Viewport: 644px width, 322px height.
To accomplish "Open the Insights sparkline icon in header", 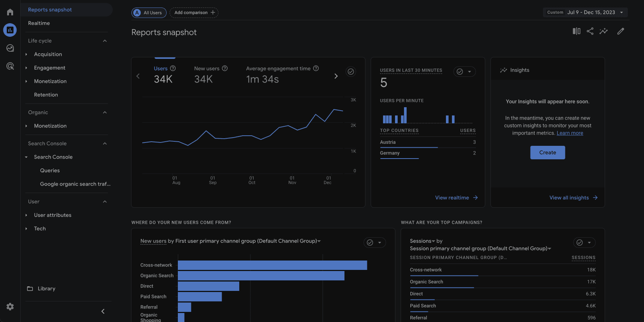I will click(604, 31).
